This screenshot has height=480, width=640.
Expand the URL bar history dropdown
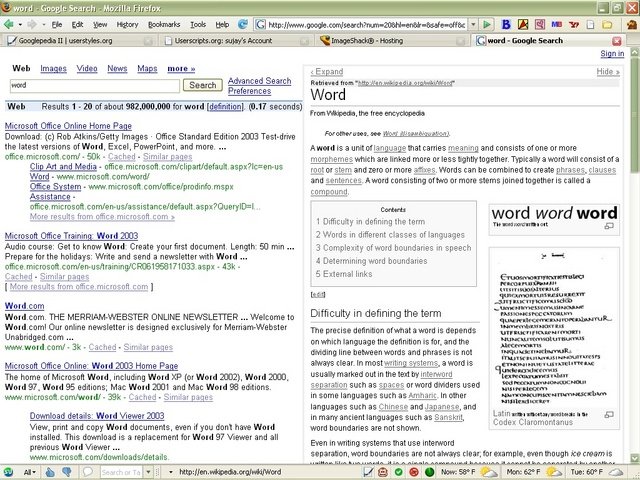coord(473,24)
